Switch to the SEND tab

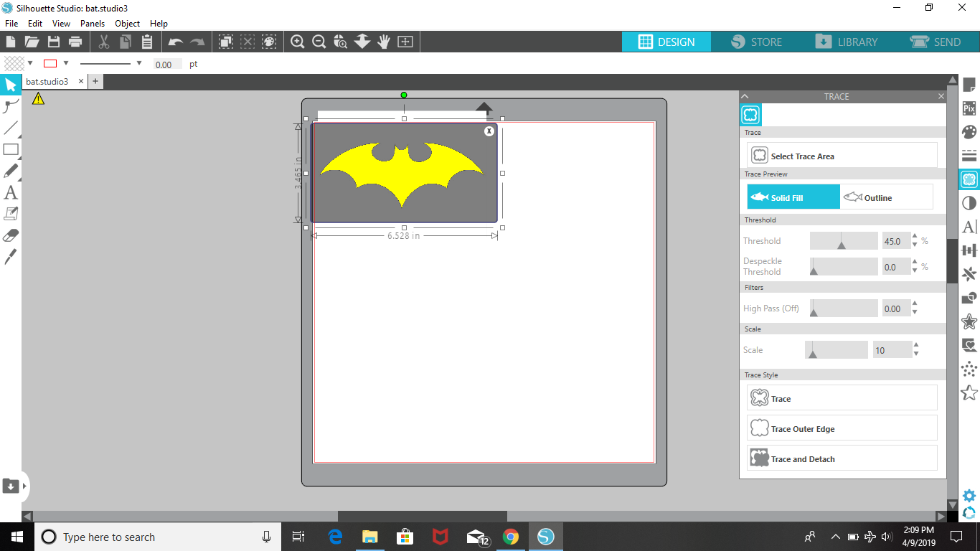(x=935, y=42)
